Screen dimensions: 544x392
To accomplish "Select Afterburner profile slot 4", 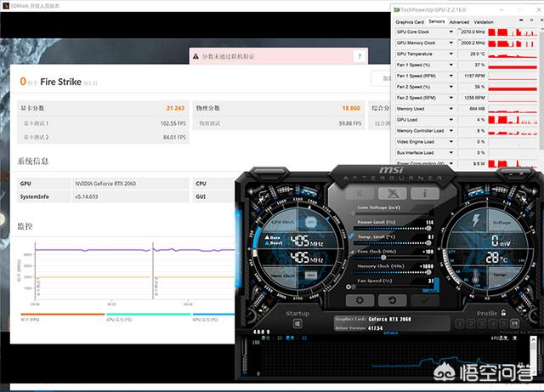I will (x=493, y=324).
